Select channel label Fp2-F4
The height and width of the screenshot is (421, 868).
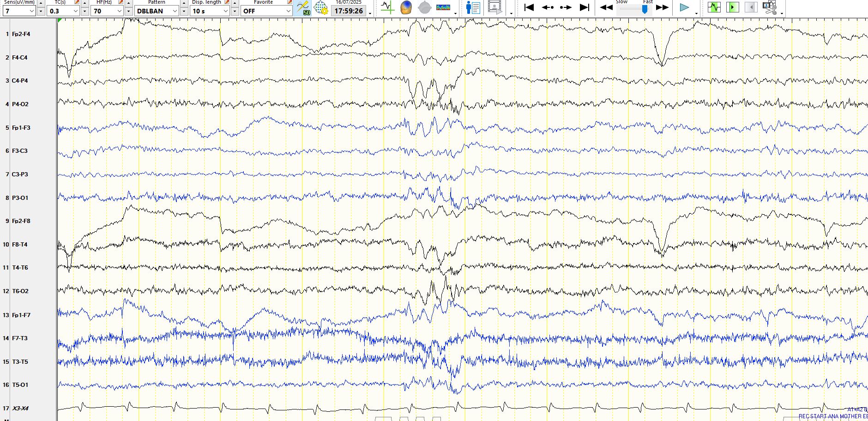point(21,34)
